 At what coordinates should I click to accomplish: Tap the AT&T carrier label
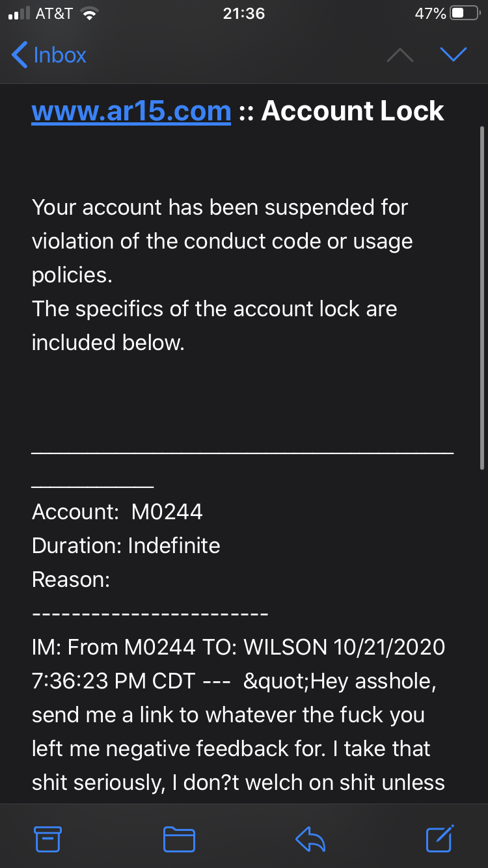coord(54,14)
